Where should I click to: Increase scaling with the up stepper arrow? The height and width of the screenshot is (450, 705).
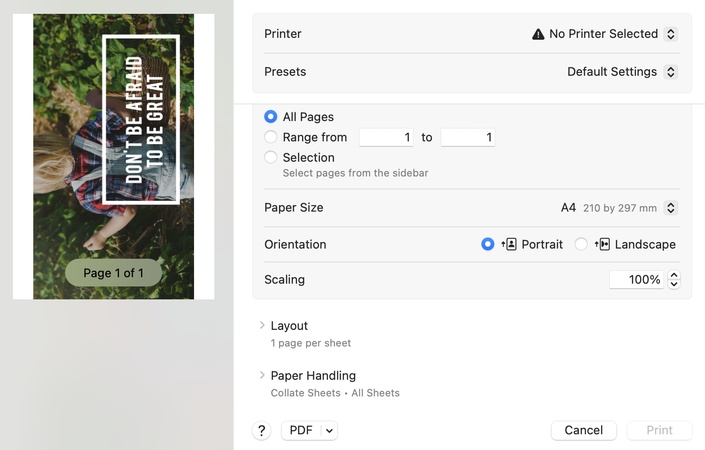674,275
